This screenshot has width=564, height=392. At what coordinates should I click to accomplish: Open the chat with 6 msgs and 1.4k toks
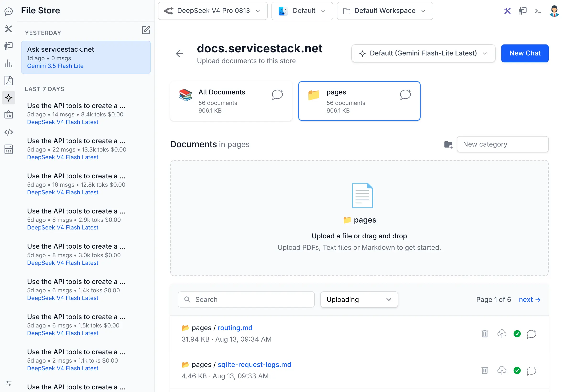(x=86, y=290)
